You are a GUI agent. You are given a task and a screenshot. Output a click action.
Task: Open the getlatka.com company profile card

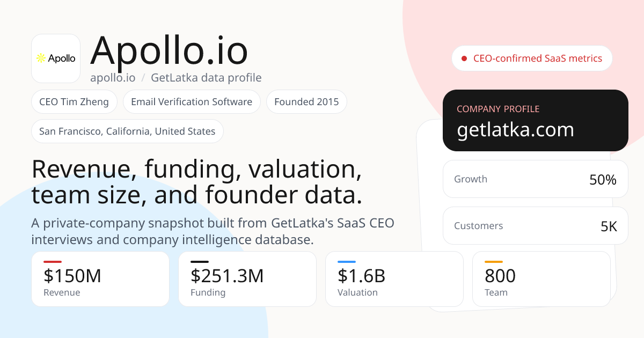536,121
